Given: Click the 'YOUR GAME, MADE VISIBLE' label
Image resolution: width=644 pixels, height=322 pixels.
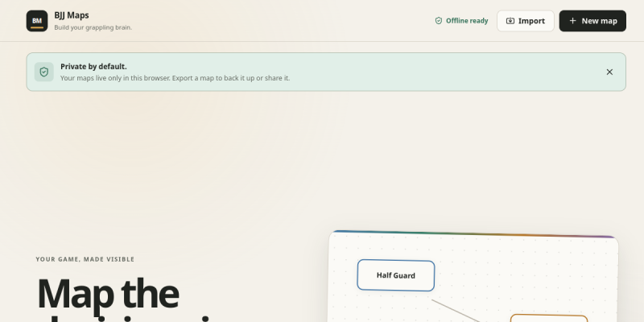Looking at the screenshot, I should coord(85,259).
